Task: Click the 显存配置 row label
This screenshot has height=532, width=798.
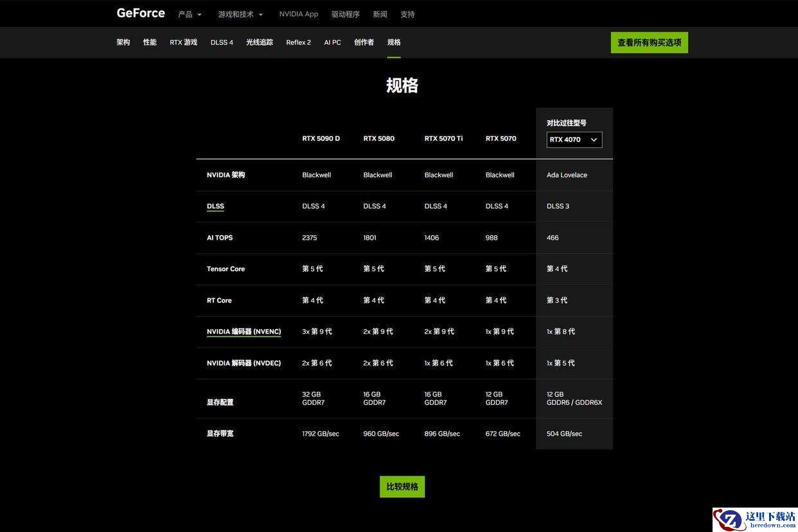Action: pyautogui.click(x=220, y=402)
